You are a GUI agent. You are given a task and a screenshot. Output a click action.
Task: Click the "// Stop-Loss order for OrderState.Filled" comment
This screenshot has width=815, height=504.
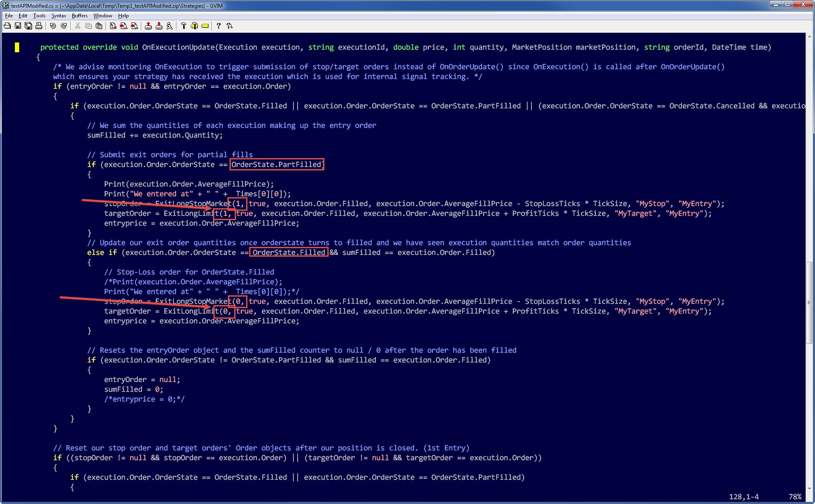189,272
